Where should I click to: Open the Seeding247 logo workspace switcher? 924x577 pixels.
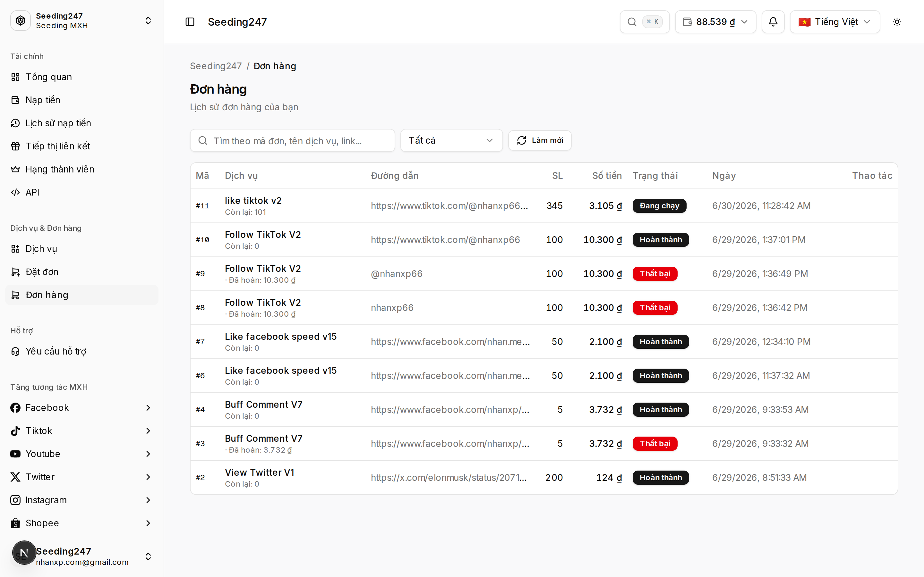click(x=82, y=21)
